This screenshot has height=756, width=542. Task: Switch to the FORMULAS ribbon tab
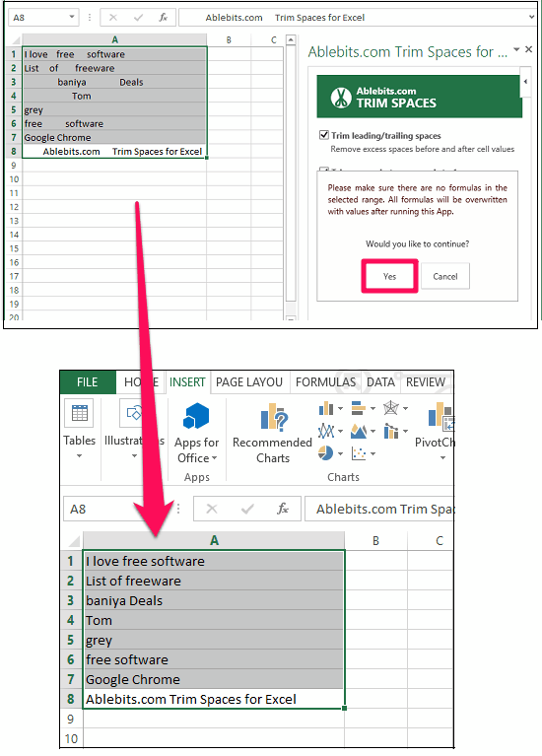(x=325, y=382)
